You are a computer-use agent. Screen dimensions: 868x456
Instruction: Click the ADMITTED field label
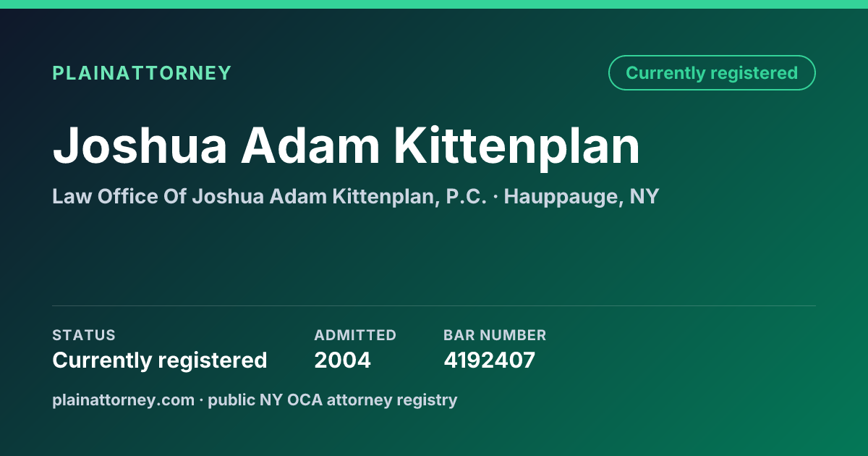355,335
